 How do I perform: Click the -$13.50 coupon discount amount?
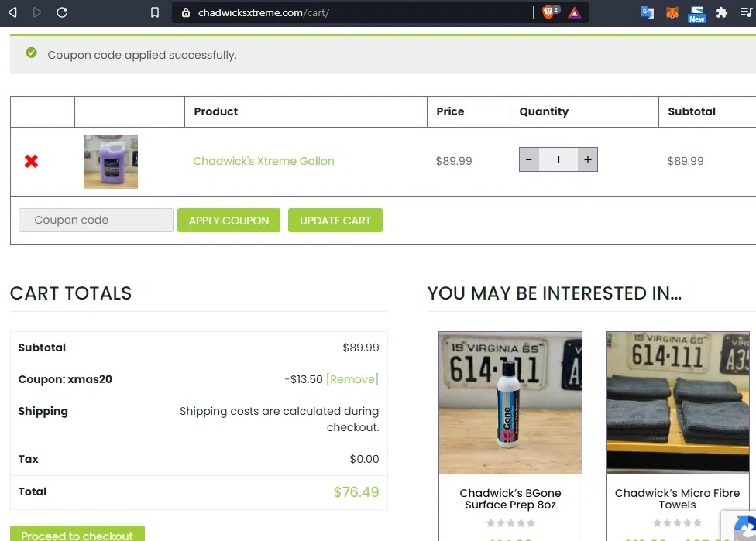coord(304,379)
